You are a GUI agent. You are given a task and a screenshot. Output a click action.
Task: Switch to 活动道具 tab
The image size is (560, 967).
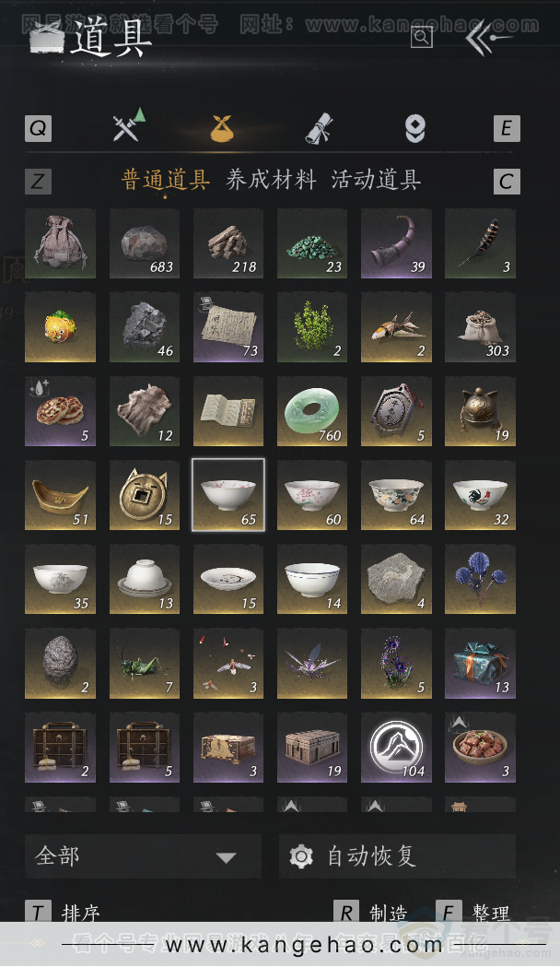pos(376,180)
